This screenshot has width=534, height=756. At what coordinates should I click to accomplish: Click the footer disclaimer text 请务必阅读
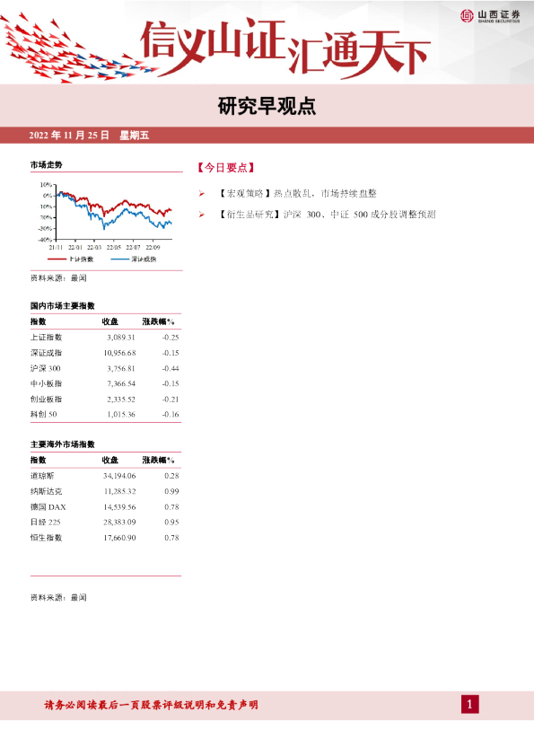[152, 705]
